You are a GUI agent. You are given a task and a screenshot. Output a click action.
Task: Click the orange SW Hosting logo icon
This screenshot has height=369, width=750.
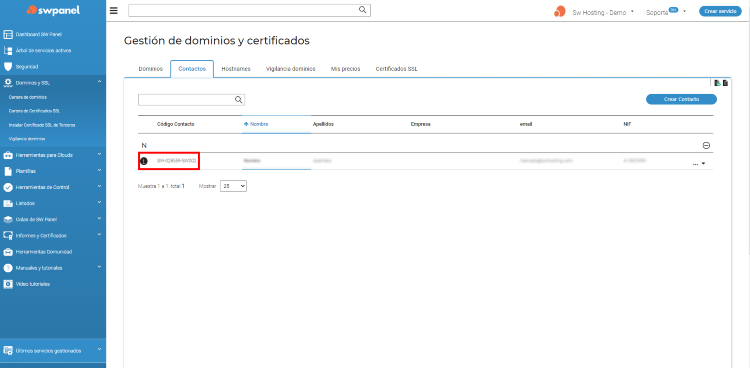pos(560,11)
